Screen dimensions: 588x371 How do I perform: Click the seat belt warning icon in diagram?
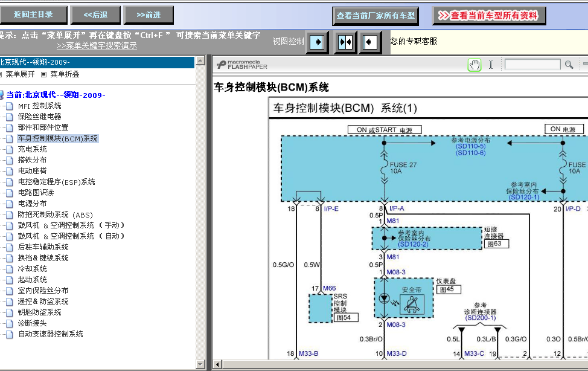coord(412,304)
